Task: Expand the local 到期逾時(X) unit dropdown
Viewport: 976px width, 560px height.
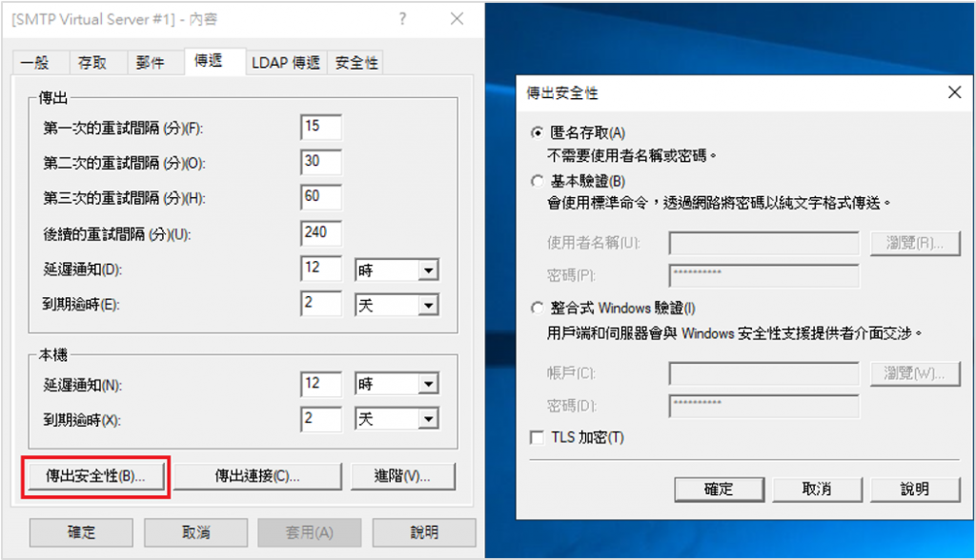Action: click(428, 419)
